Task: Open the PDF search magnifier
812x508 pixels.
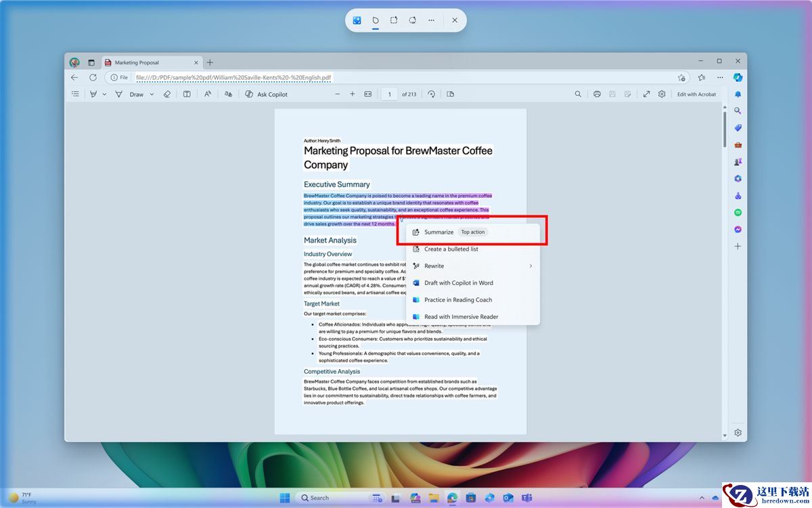Action: coord(578,94)
